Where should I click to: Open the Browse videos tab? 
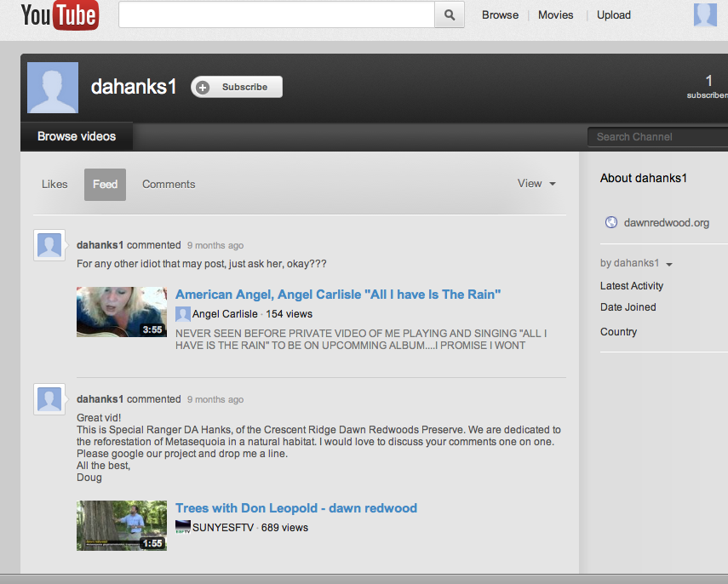[x=77, y=136]
